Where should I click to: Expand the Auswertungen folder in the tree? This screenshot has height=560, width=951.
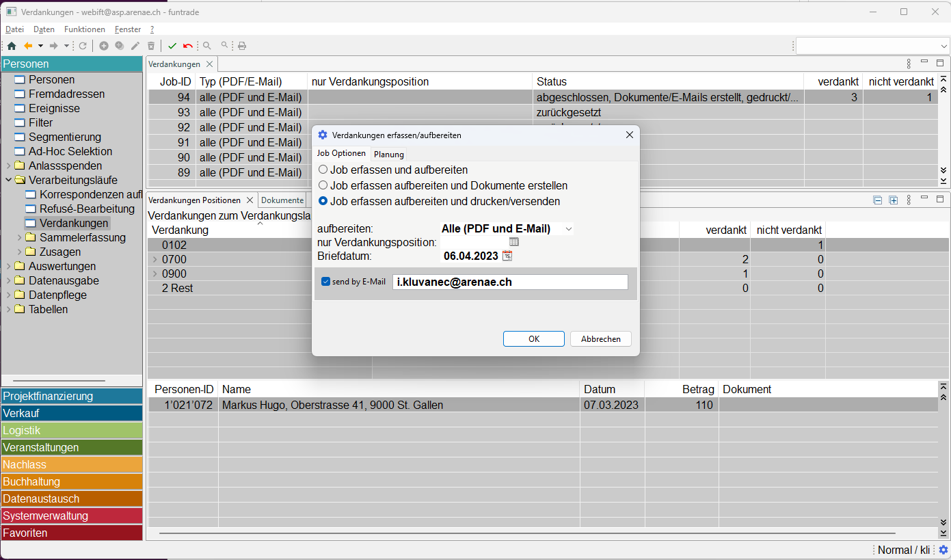(x=8, y=267)
